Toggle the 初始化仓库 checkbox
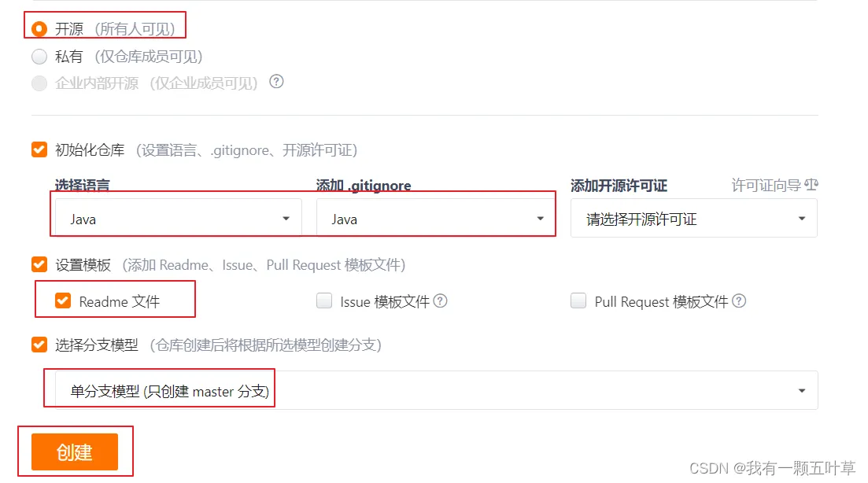This screenshot has height=483, width=868. [39, 149]
